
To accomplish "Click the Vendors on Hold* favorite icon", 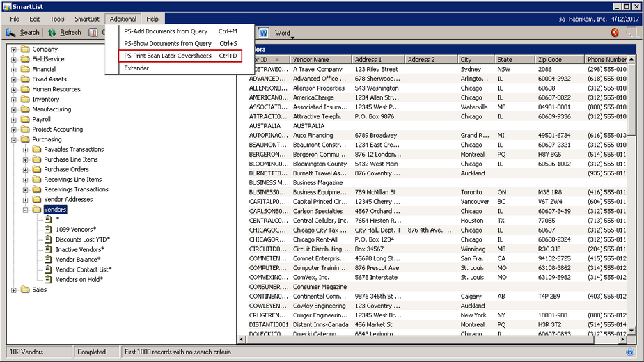I will click(48, 279).
